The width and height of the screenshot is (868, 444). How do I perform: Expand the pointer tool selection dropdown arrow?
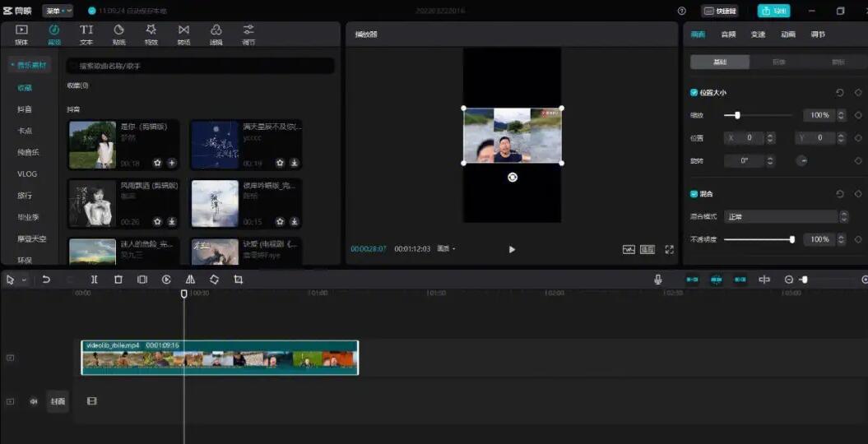click(x=25, y=280)
